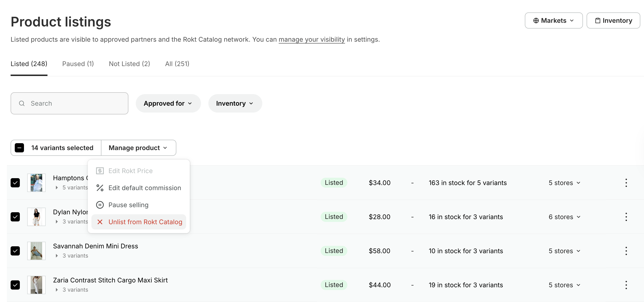The width and height of the screenshot is (644, 302).
Task: Click the clipboard Inventory button at top right
Action: (613, 20)
